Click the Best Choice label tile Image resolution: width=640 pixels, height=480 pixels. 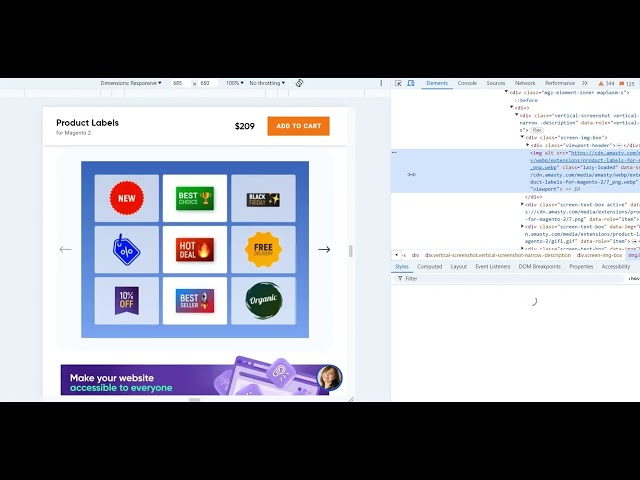coord(195,198)
